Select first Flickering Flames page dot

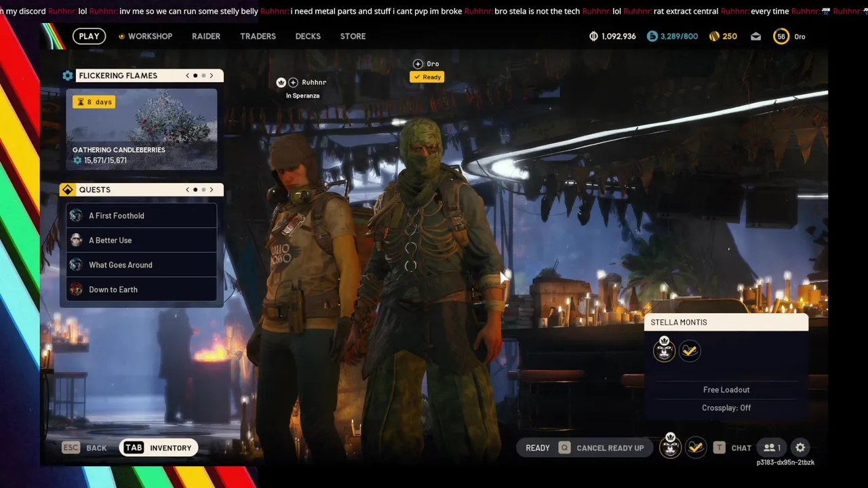click(x=195, y=75)
